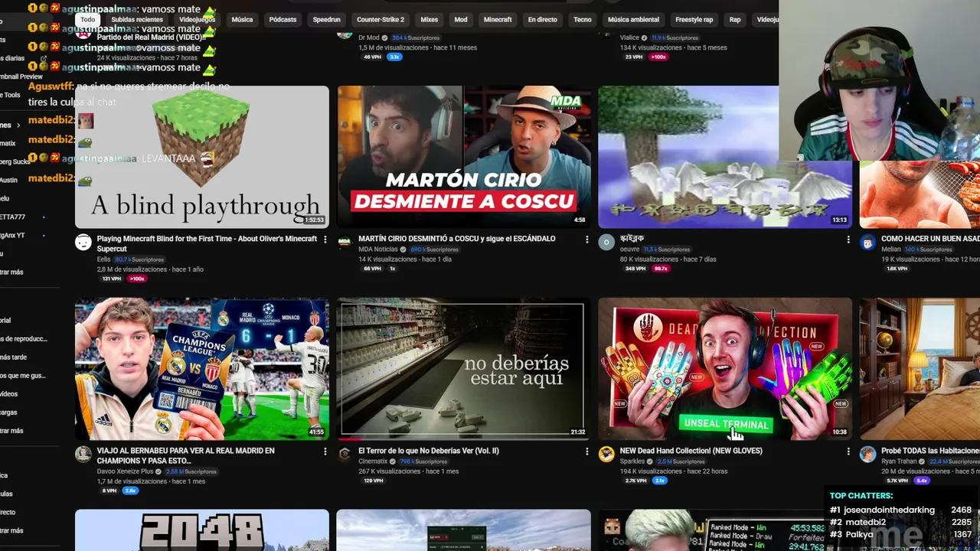Open Melian channel avatar

pos(867,243)
